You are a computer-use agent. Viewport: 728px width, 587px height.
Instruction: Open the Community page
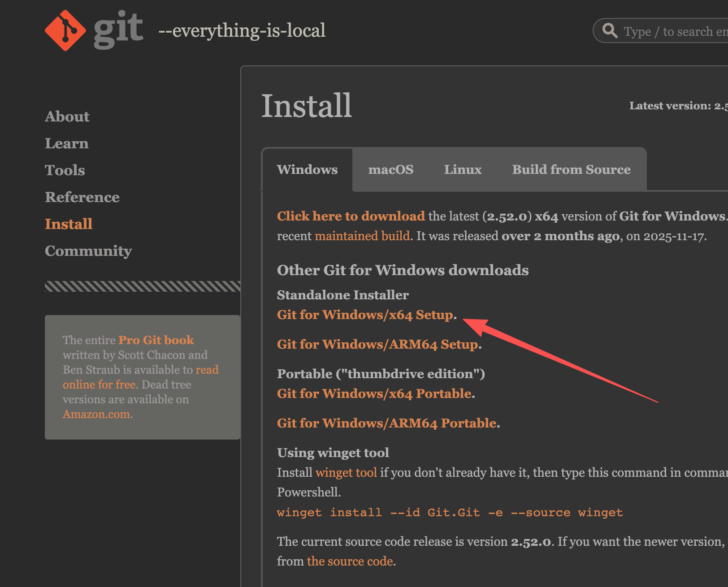88,250
